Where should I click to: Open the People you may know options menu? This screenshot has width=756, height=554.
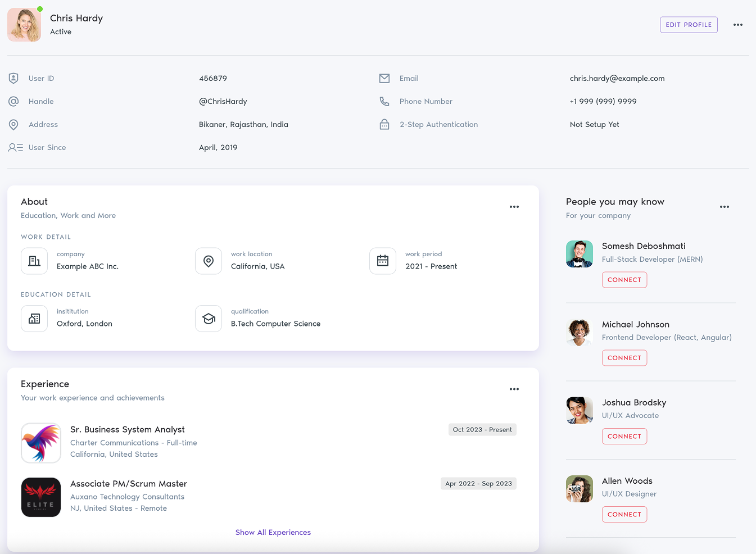(724, 207)
